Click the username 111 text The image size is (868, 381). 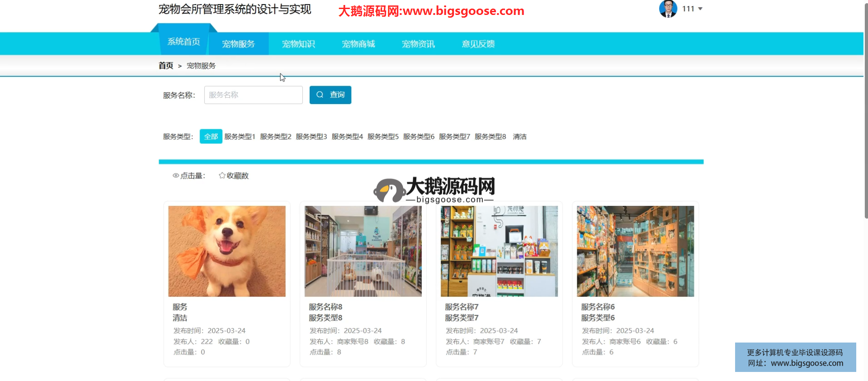coord(688,9)
